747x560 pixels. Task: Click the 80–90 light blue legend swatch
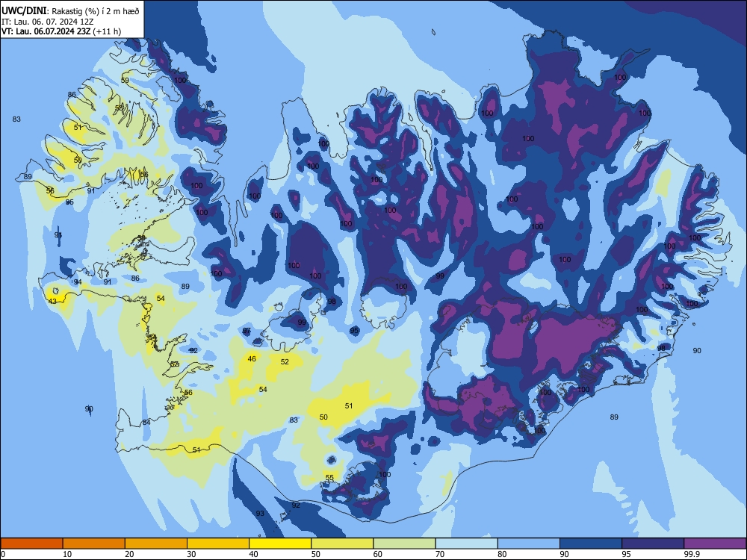point(529,544)
